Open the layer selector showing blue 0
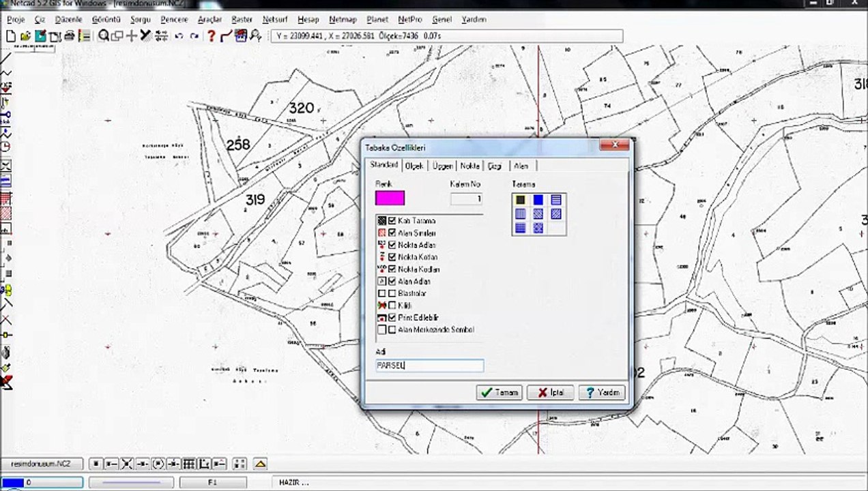The width and height of the screenshot is (868, 491). [42, 482]
